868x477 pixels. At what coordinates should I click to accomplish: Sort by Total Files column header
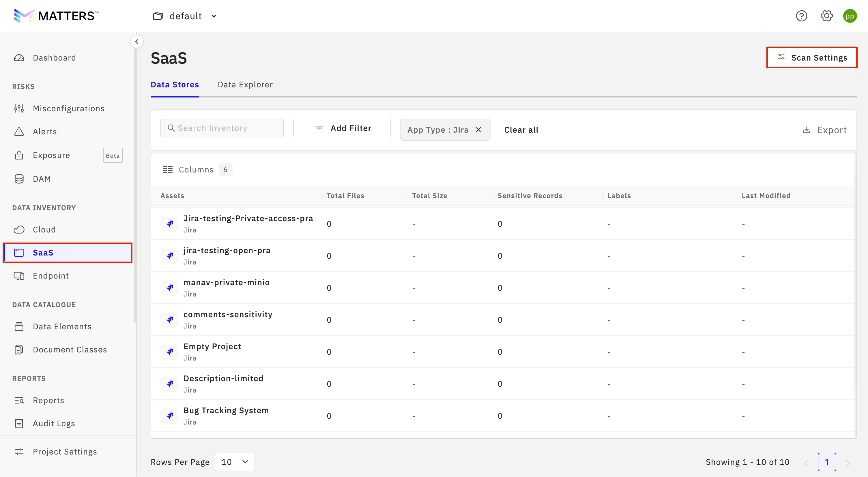[345, 196]
